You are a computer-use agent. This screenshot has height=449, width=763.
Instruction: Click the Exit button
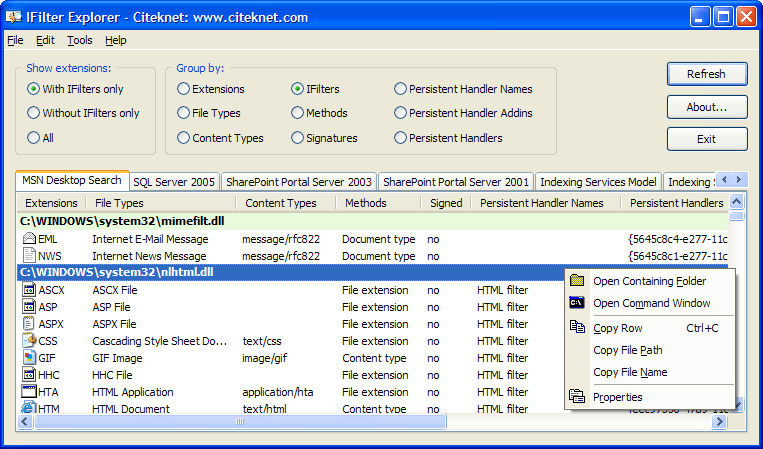(707, 139)
